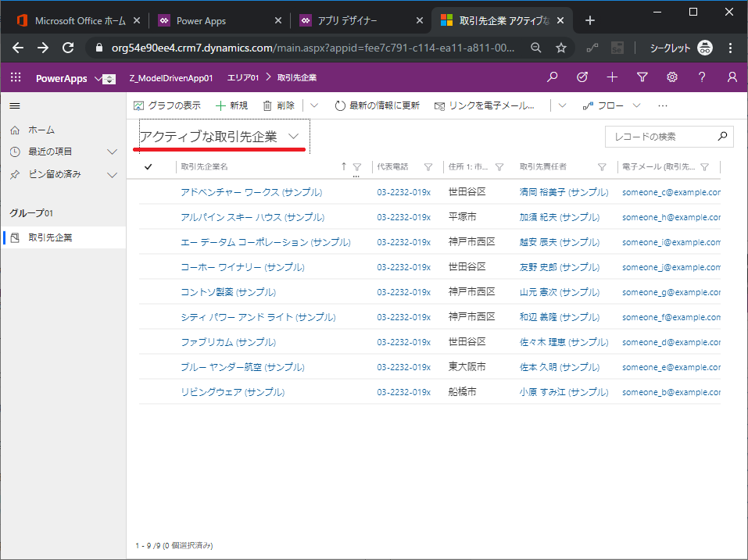748x560 pixels.
Task: Open the Chrome three-dot menu
Action: (730, 48)
